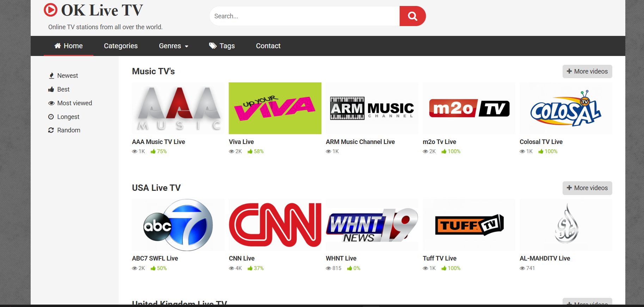Click the USA Live TV section heading

point(156,188)
